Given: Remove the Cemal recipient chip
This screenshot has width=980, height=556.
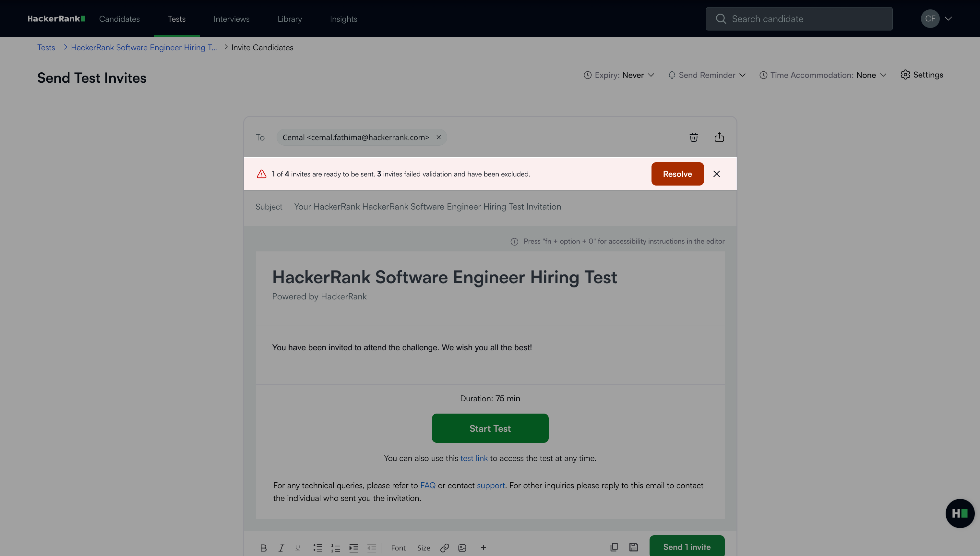Looking at the screenshot, I should [439, 137].
